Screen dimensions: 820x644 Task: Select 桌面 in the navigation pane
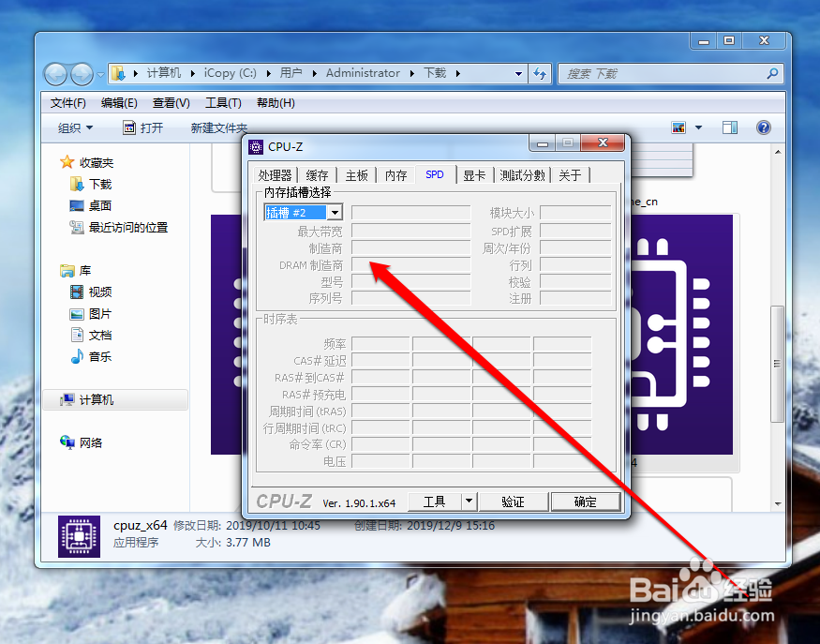[100, 205]
